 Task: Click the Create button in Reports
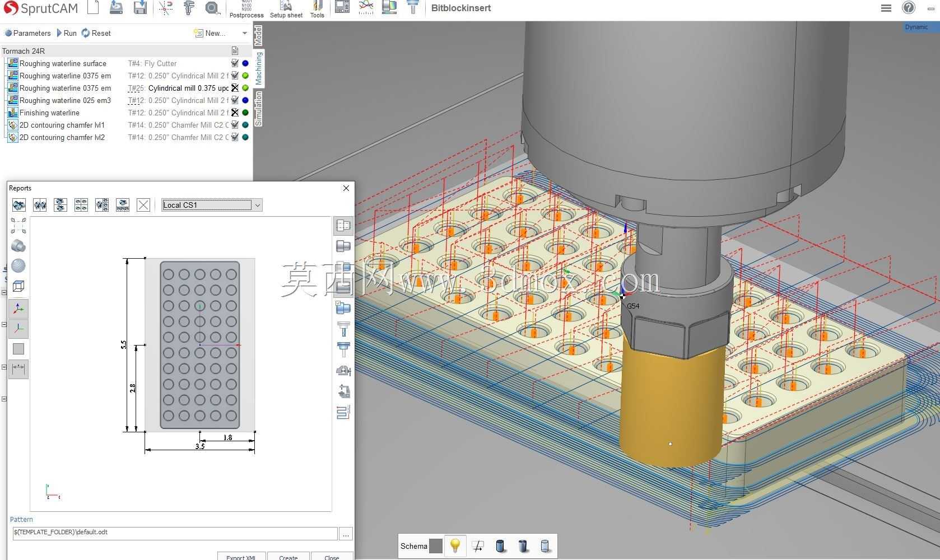tap(288, 557)
